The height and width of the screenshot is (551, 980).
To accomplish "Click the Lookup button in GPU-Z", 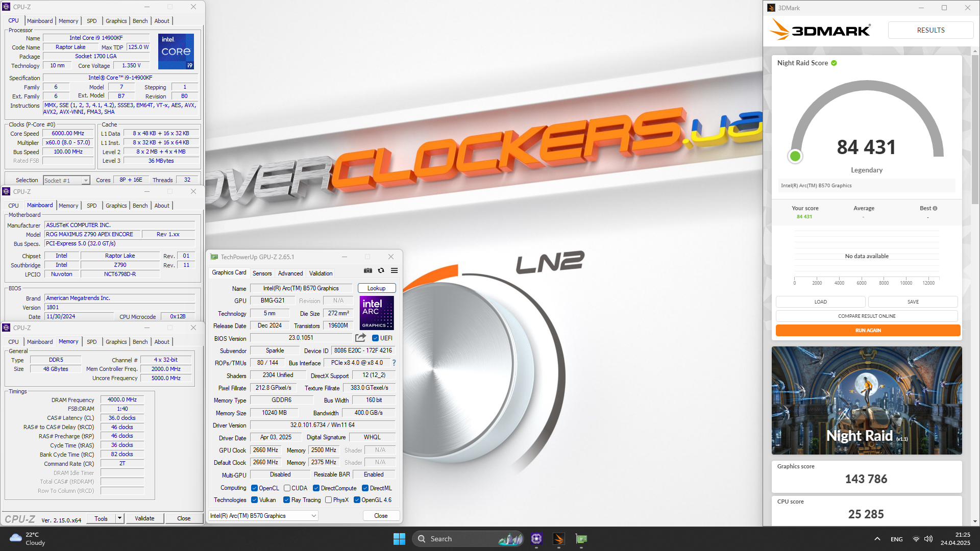I will click(x=377, y=288).
